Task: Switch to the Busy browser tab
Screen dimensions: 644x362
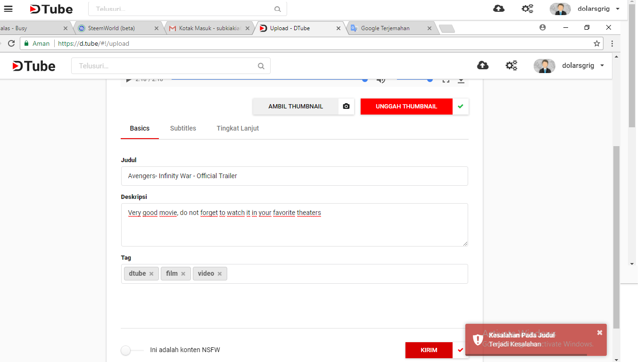Action: [33, 28]
